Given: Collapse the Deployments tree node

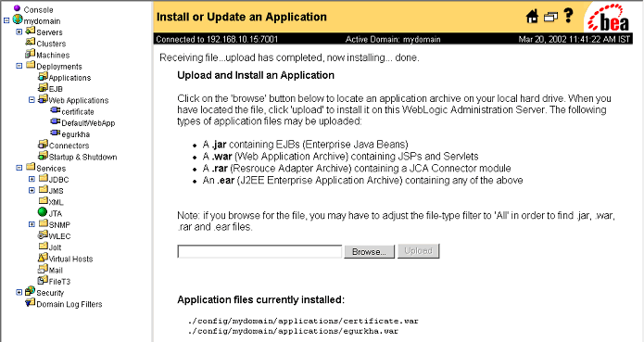Looking at the screenshot, I should click(x=19, y=66).
